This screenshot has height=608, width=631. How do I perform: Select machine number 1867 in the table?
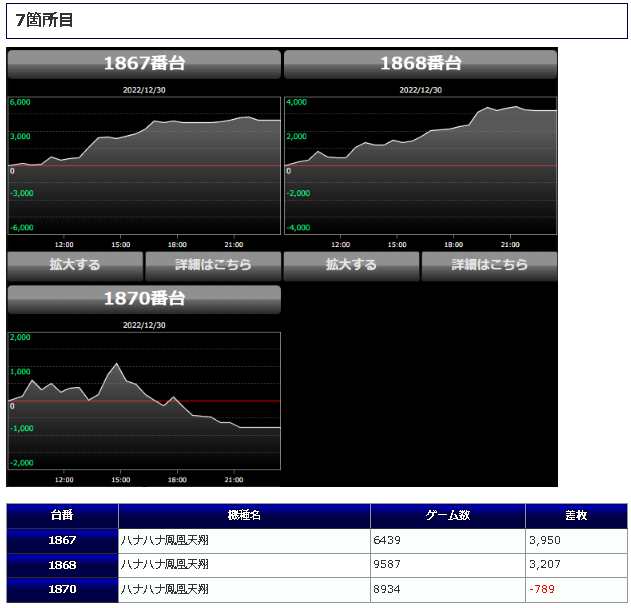[62, 540]
